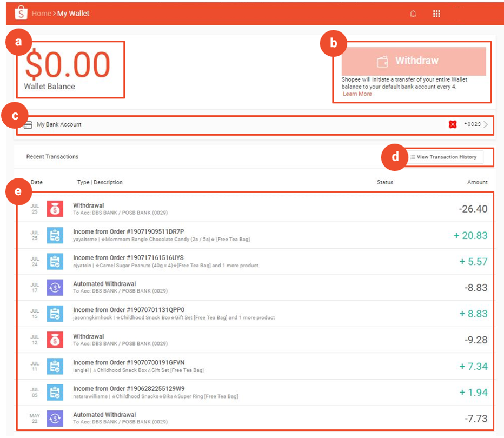The image size is (504, 438).
Task: Click the bank card icon beside My Bank Account
Action: (x=28, y=125)
